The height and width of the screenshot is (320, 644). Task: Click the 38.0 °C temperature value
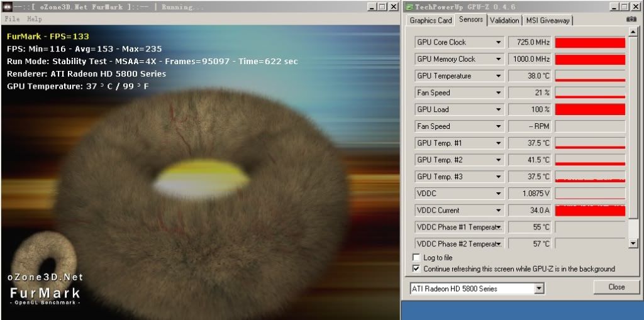click(x=530, y=76)
